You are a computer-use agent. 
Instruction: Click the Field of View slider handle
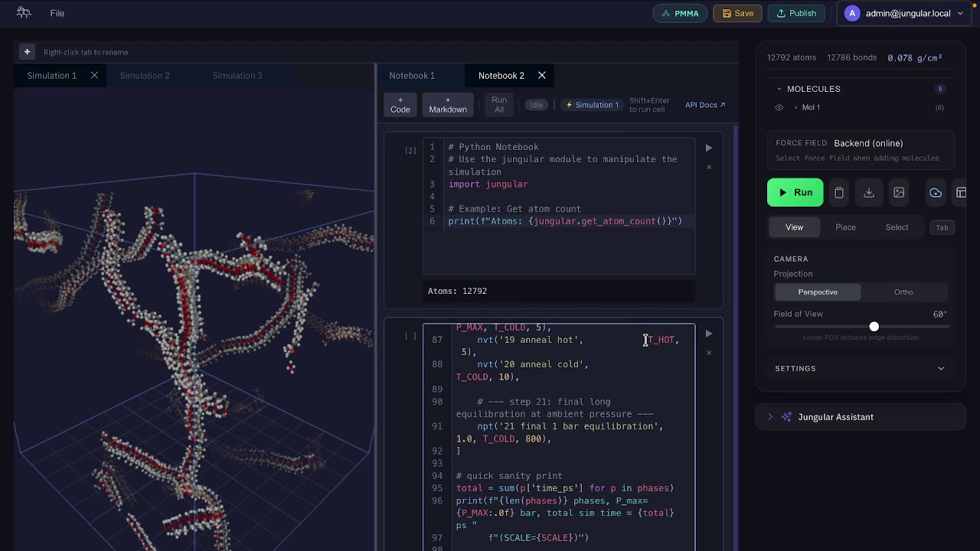click(874, 327)
